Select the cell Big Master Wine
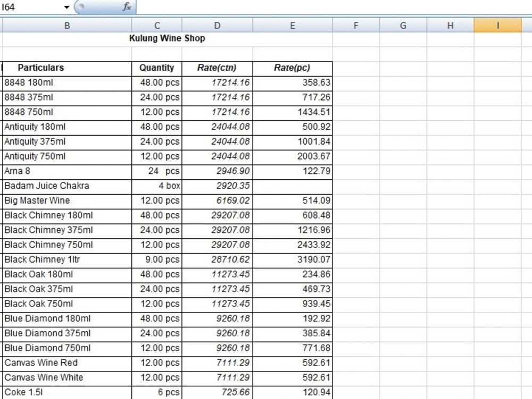This screenshot has width=532, height=399. point(67,201)
